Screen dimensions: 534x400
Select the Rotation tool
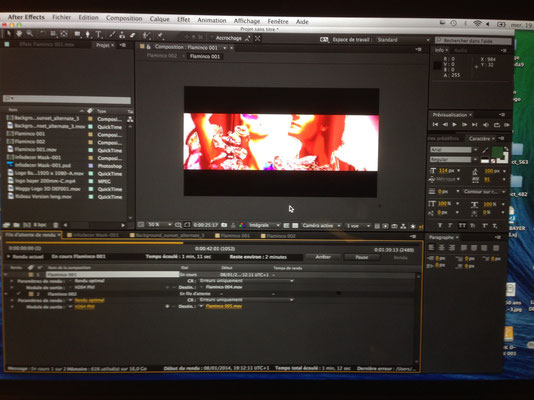pos(43,34)
